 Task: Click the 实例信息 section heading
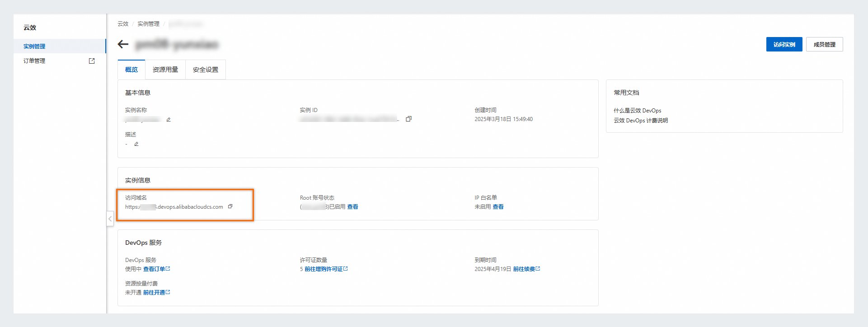coord(138,180)
